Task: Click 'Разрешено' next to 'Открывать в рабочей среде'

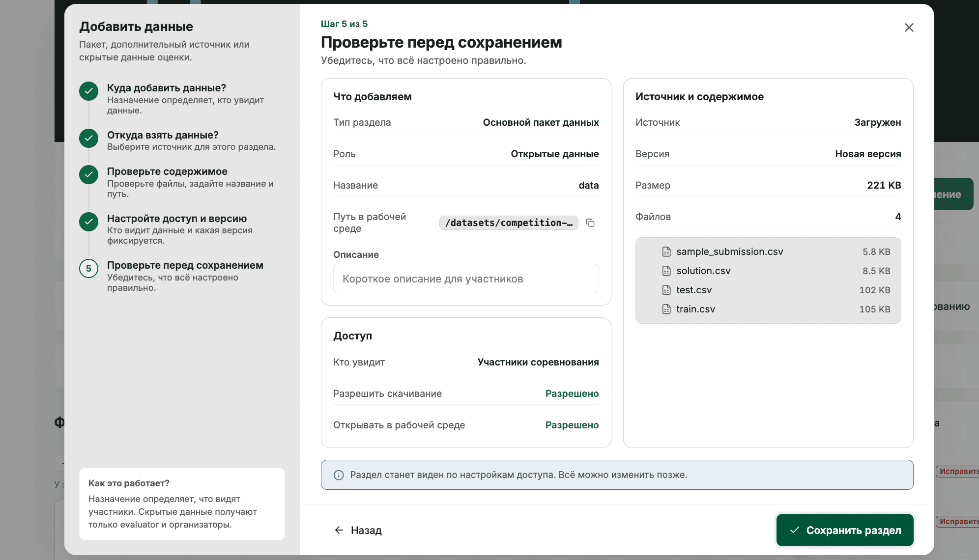Action: [572, 425]
